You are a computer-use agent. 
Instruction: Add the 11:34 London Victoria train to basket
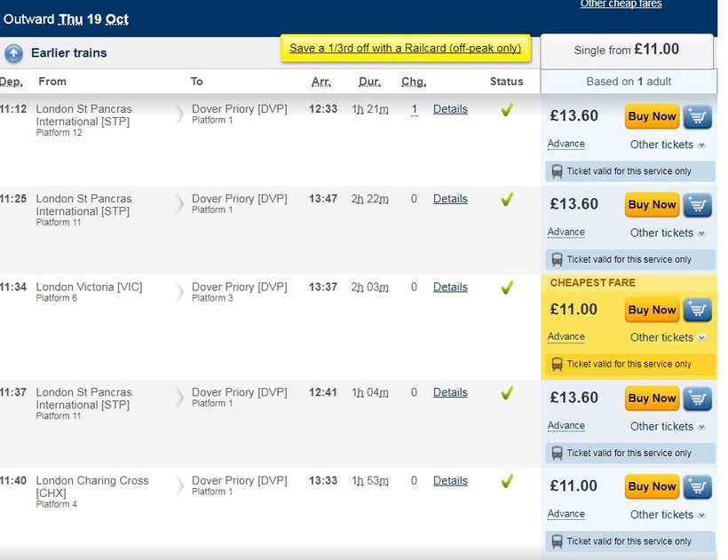(698, 310)
